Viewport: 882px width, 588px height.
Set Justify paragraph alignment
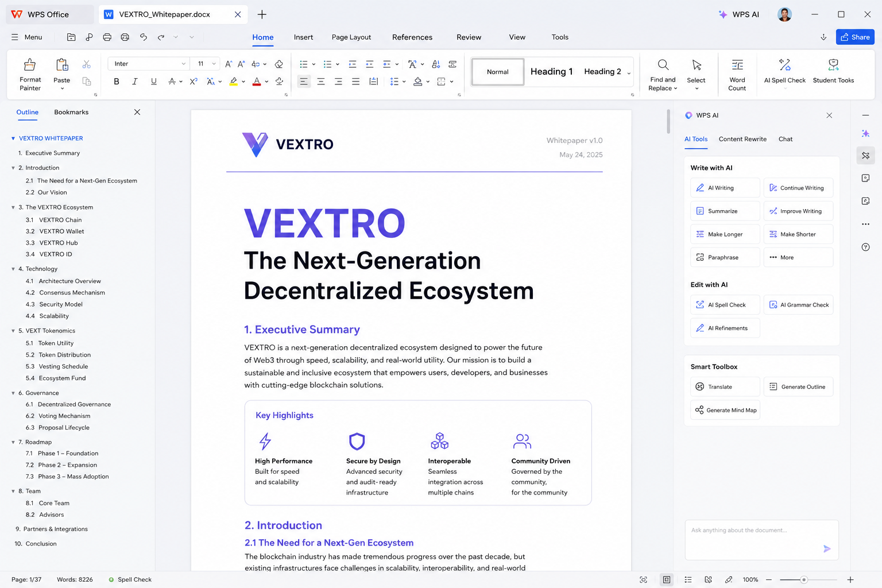(x=355, y=82)
